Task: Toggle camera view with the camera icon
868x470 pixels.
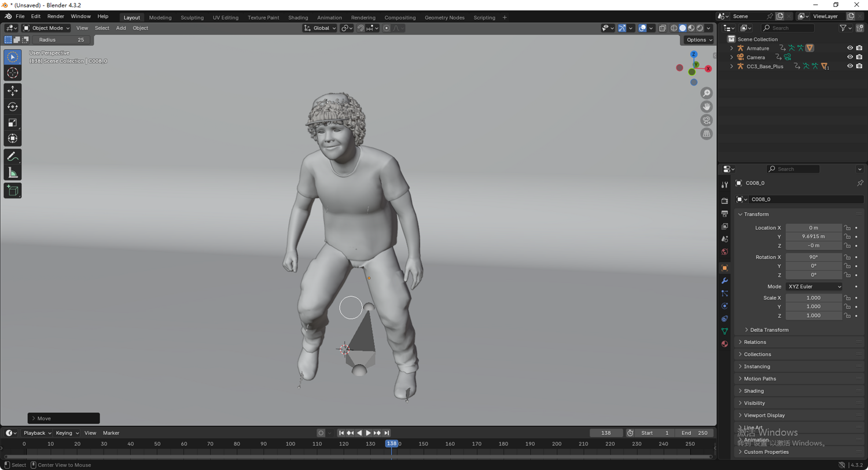Action: (707, 120)
